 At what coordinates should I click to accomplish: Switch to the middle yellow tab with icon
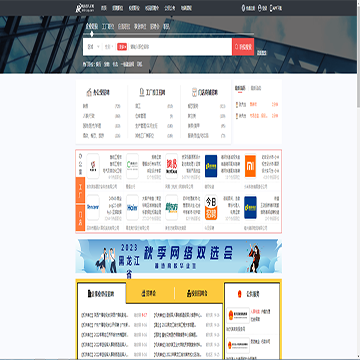(x=149, y=293)
